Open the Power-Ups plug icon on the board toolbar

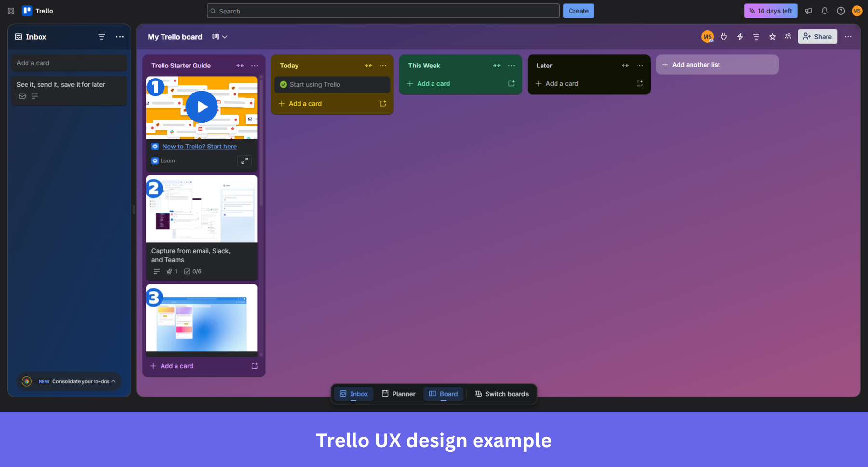pos(724,36)
